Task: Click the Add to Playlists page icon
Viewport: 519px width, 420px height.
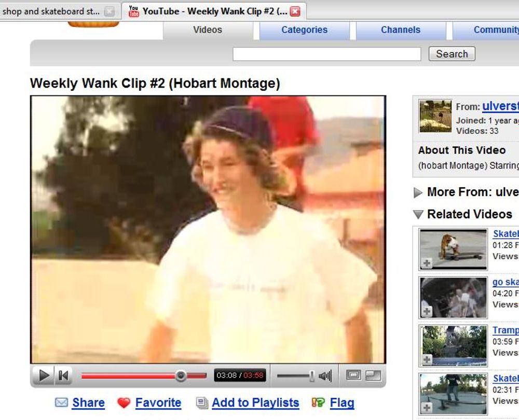Action: coord(201,403)
